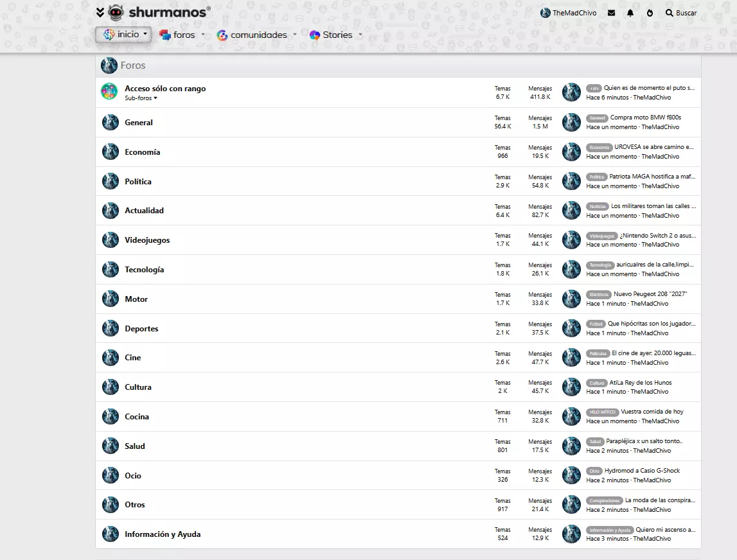737x560 pixels.
Task: Click the Información y Ayuda forum icon
Action: pos(111,534)
